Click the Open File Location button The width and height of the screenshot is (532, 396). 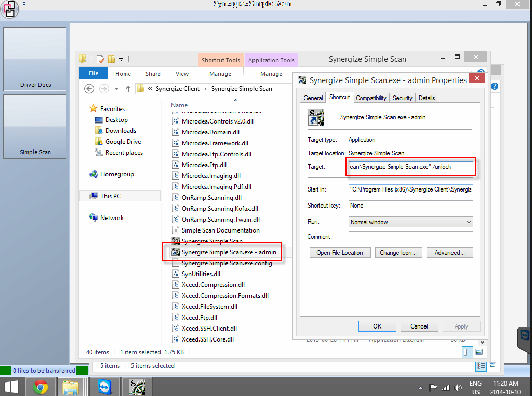(340, 253)
